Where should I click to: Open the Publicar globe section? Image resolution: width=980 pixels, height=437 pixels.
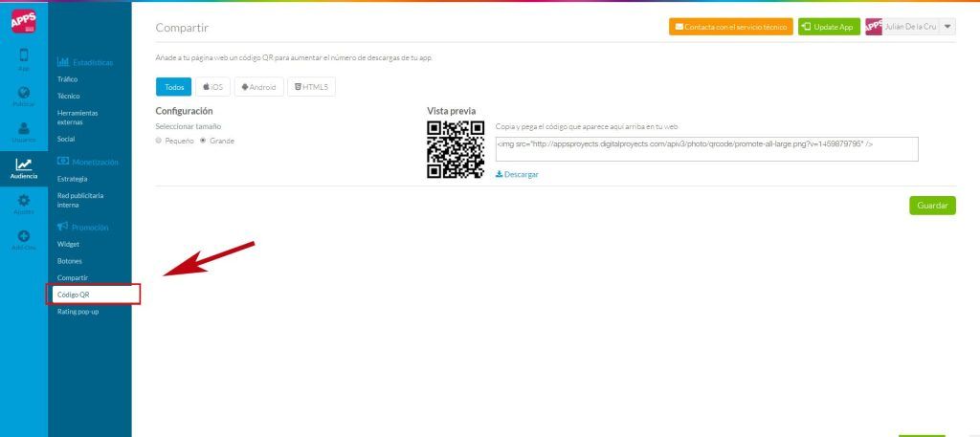click(24, 97)
